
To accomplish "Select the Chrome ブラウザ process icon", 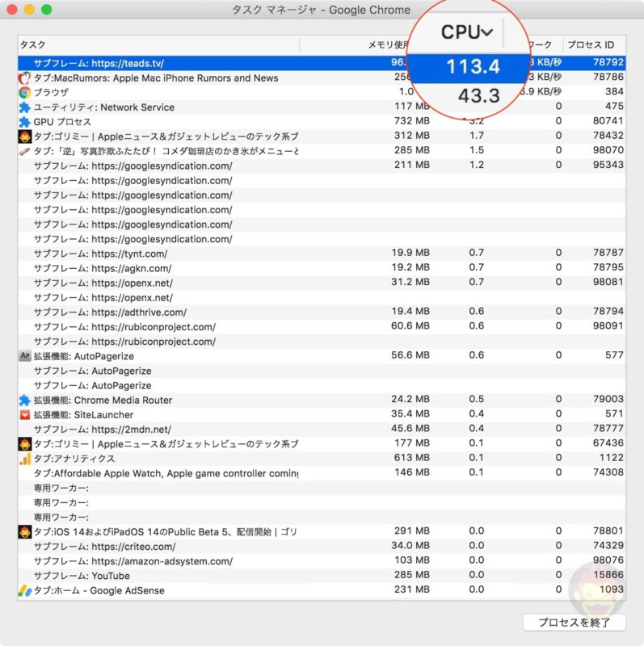I will click(x=24, y=93).
